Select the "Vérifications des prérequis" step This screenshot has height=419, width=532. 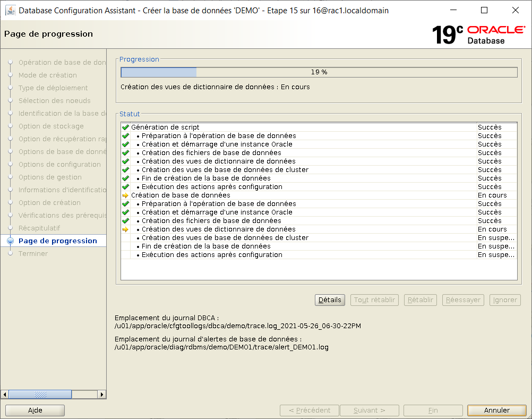[62, 216]
